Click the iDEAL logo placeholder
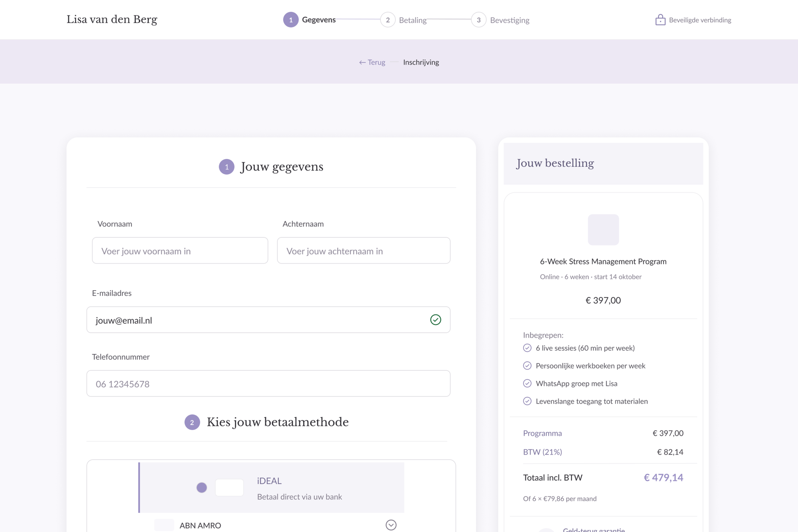The width and height of the screenshot is (798, 532). click(x=229, y=487)
